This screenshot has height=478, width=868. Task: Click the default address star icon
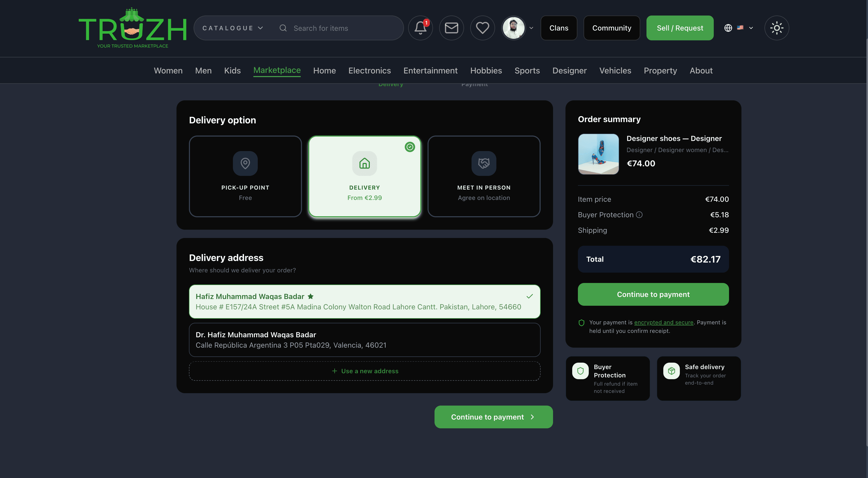tap(311, 296)
